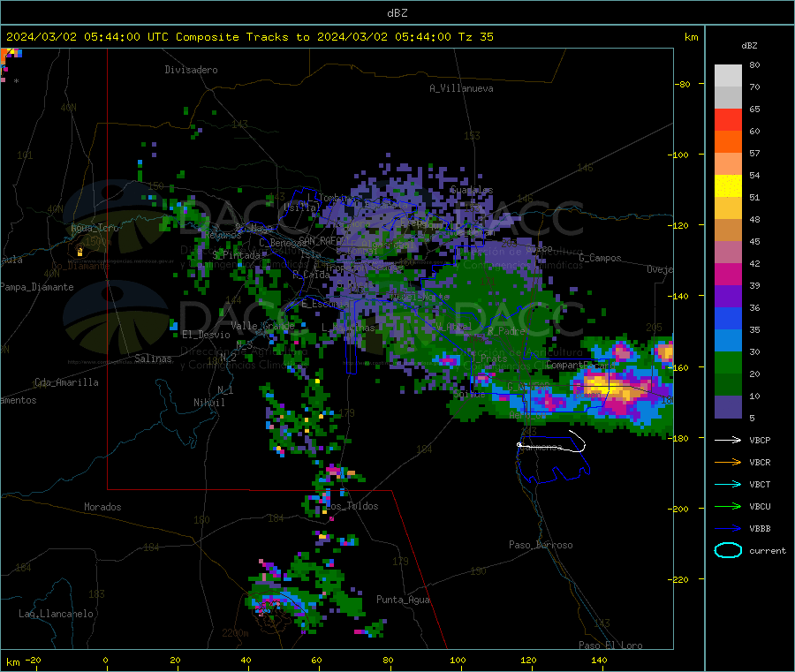Click the dBZ heading above color scale
Image resolution: width=795 pixels, height=672 pixels.
click(x=749, y=46)
